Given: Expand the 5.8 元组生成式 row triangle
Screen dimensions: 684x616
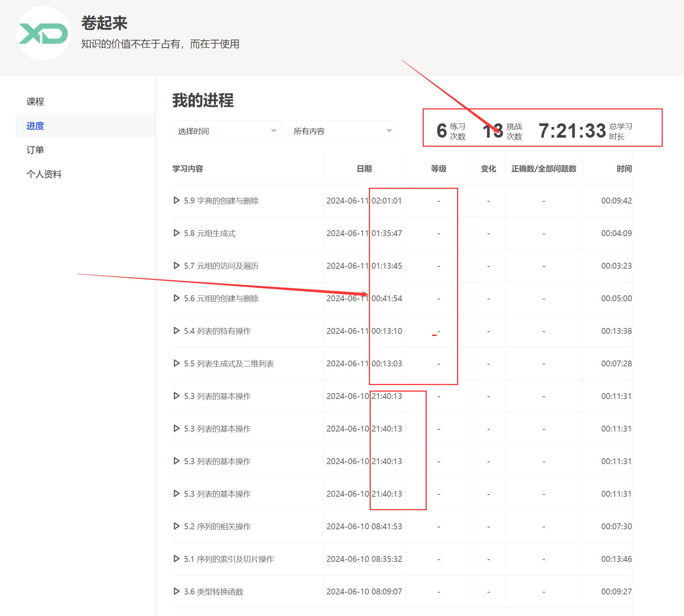Looking at the screenshot, I should pos(176,233).
